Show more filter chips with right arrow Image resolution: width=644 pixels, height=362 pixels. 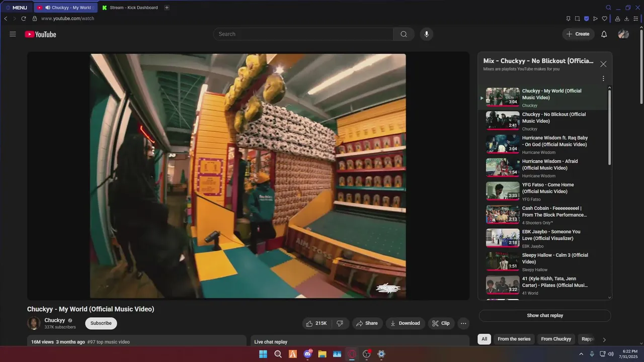click(604, 339)
